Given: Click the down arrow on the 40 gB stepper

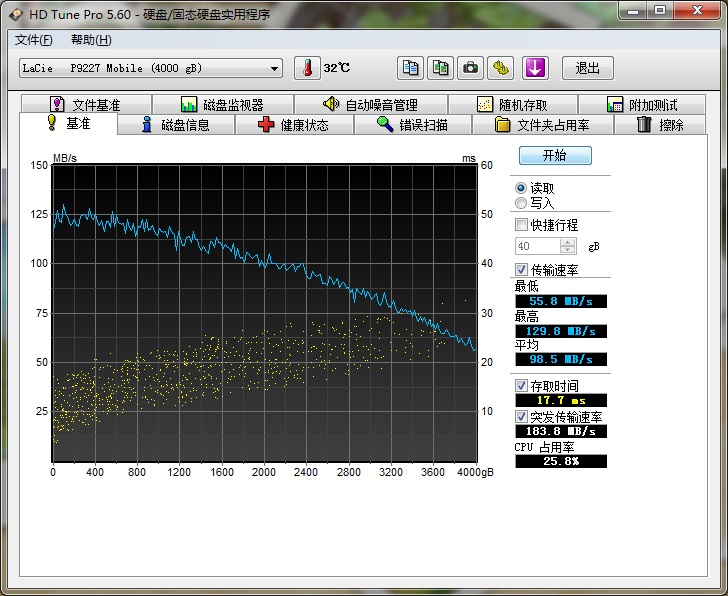Looking at the screenshot, I should tap(569, 250).
